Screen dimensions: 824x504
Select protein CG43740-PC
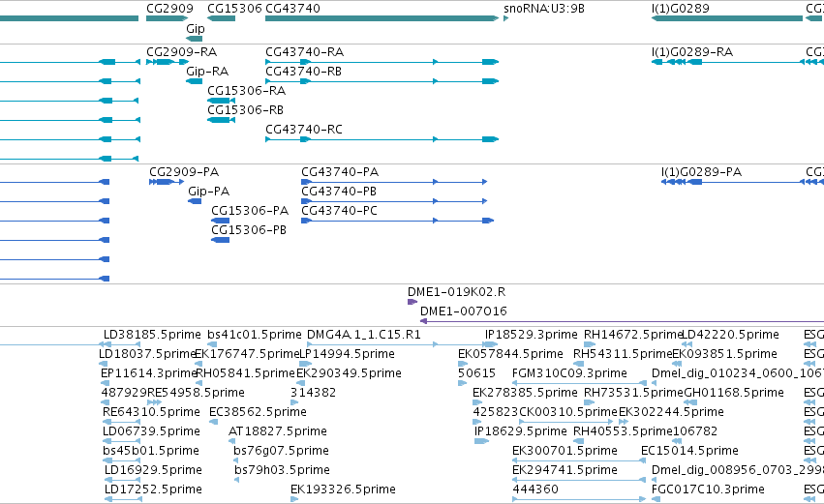339,211
